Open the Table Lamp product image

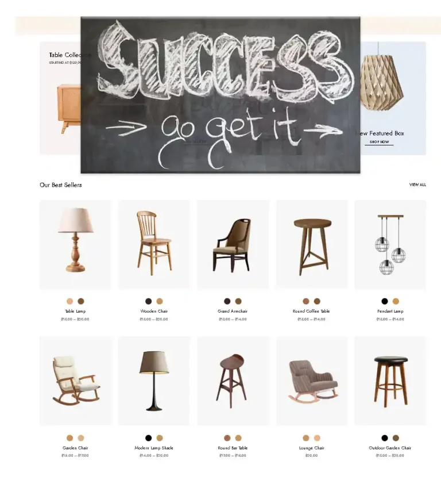75,245
